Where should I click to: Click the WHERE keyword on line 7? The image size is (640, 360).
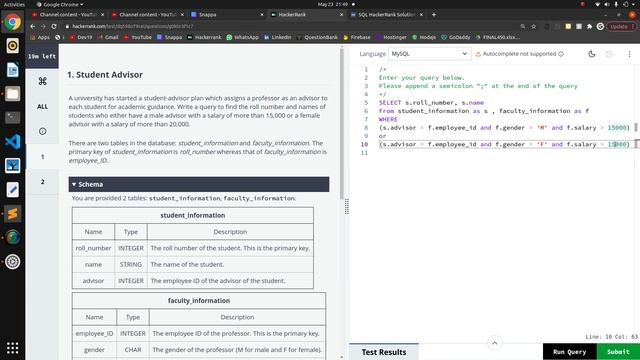[x=388, y=119]
